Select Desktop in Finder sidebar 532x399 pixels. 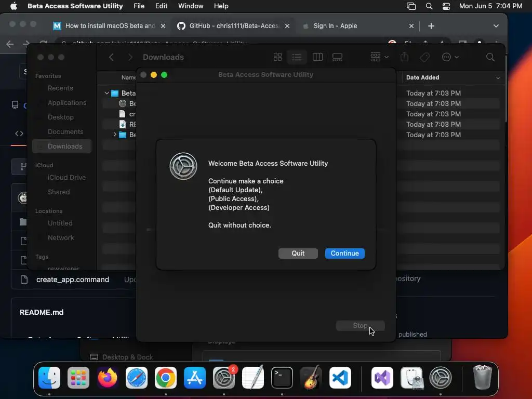click(x=60, y=117)
